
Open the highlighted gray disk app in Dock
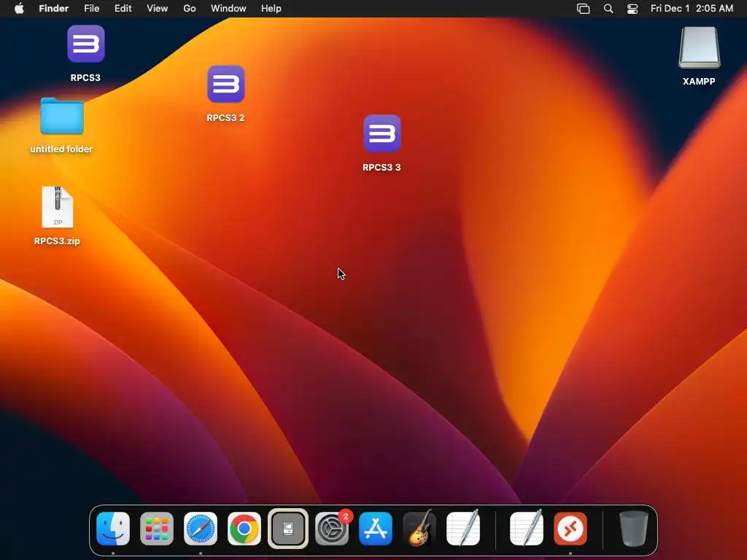click(x=288, y=529)
